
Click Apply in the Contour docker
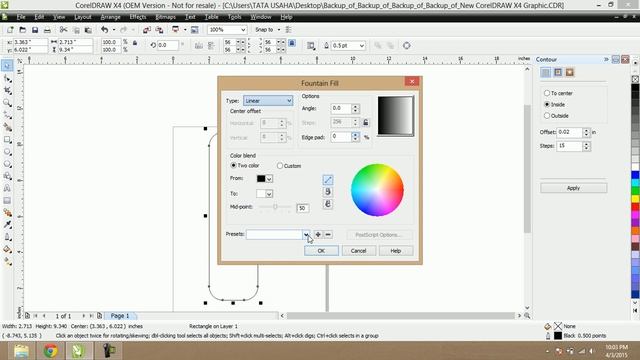pos(573,188)
